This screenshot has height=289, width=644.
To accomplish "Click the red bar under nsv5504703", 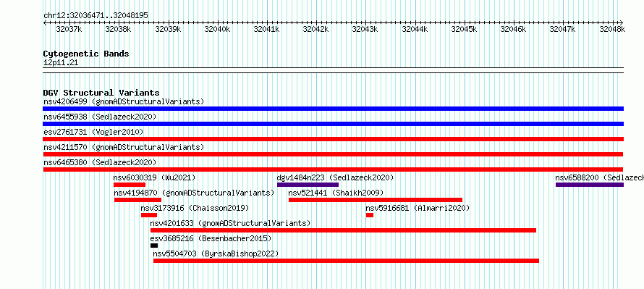I will [x=346, y=261].
